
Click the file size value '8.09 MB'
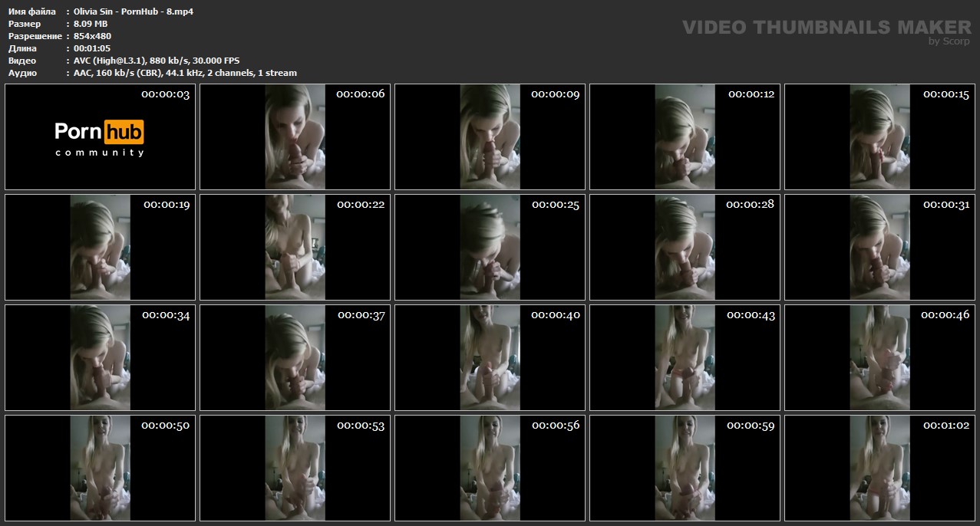point(91,24)
